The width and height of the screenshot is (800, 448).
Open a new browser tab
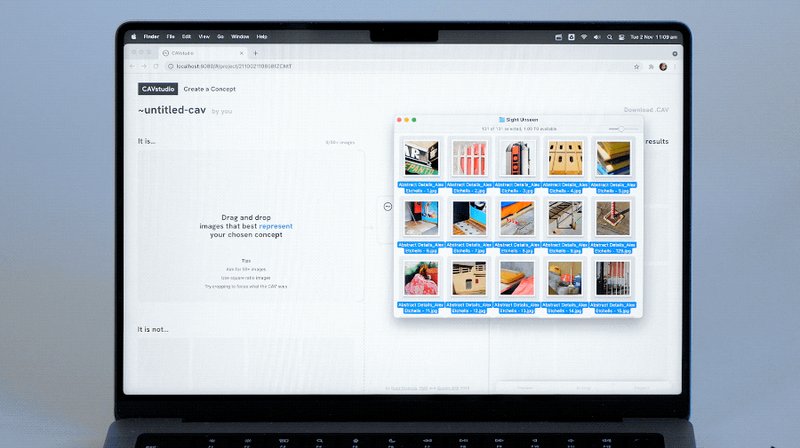pyautogui.click(x=256, y=53)
